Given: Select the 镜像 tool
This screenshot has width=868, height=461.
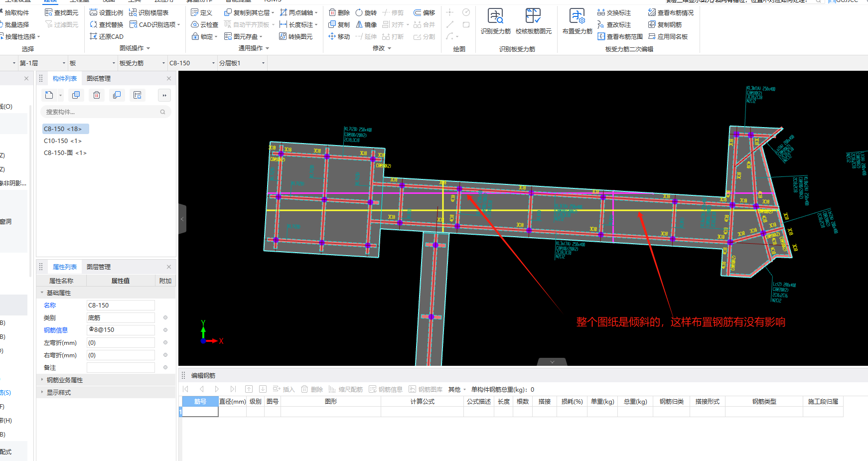Looking at the screenshot, I should (366, 24).
